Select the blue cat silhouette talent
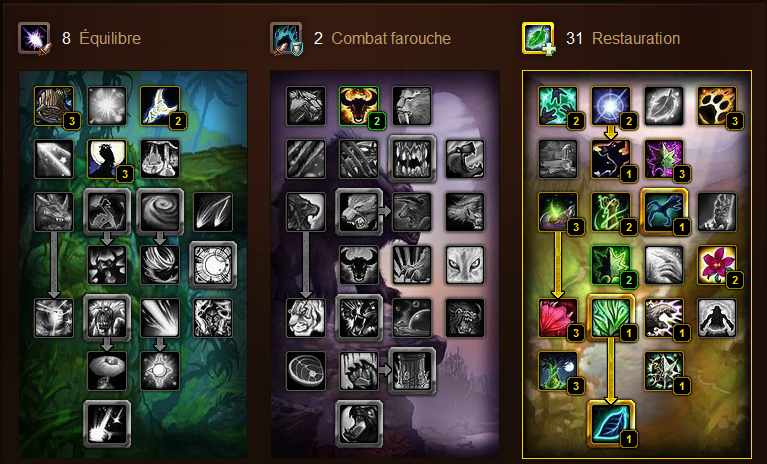The width and height of the screenshot is (767, 464). click(x=664, y=212)
